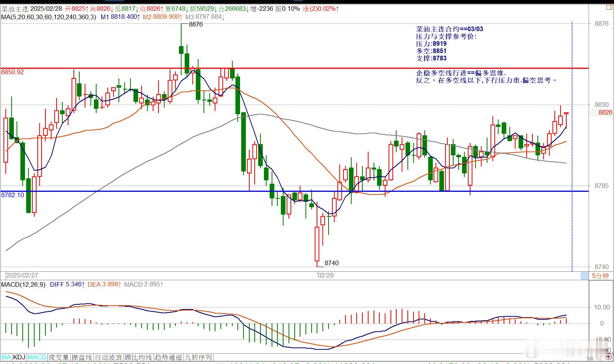Viewport: 614px width, 364px height.
Task: Click the 多空:8851 annotation text
Action: click(431, 51)
